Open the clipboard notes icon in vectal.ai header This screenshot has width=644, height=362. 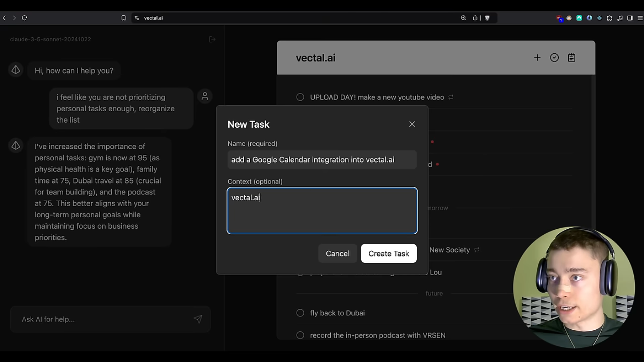coord(571,57)
